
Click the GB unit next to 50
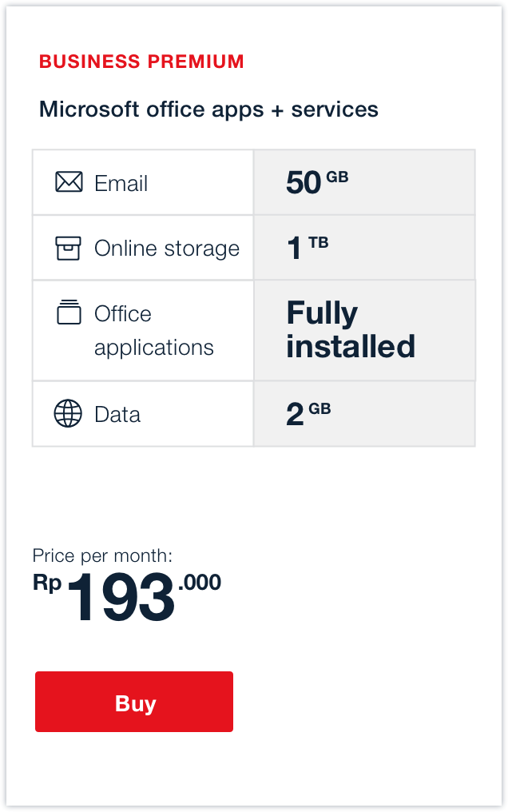click(337, 177)
